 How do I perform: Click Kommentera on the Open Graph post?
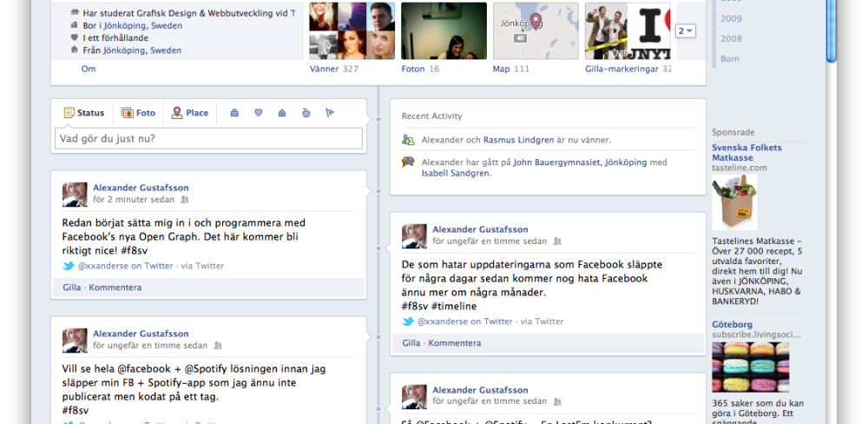[115, 287]
